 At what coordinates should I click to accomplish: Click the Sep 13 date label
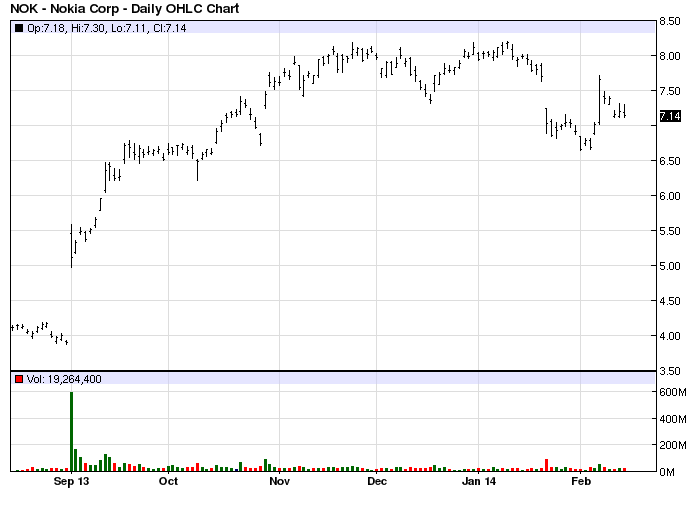[71, 482]
